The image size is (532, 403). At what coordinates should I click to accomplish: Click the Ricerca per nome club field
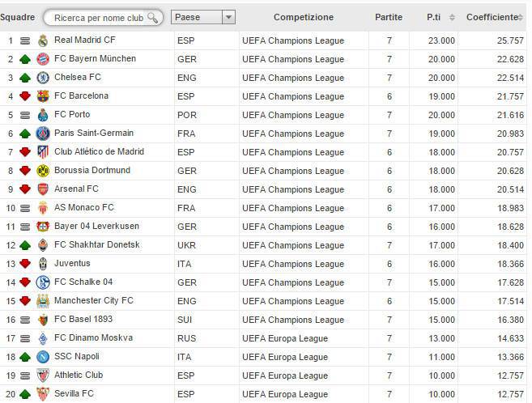(x=103, y=18)
